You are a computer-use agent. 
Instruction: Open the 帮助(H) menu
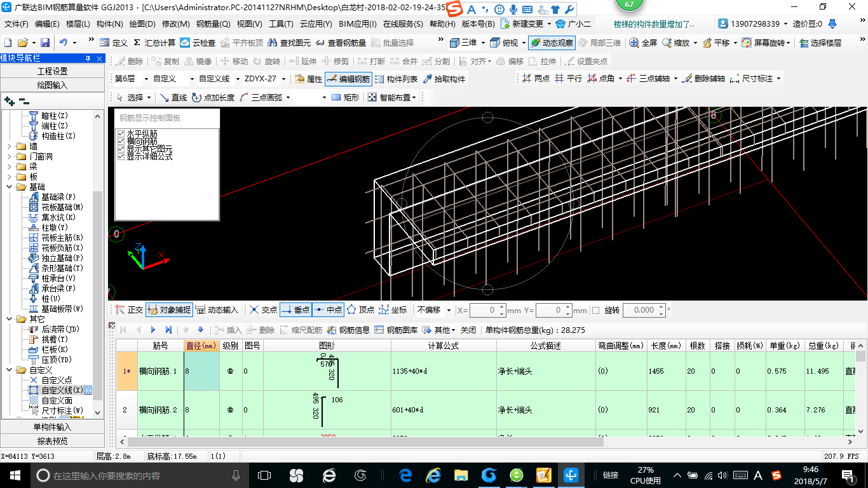[x=442, y=24]
